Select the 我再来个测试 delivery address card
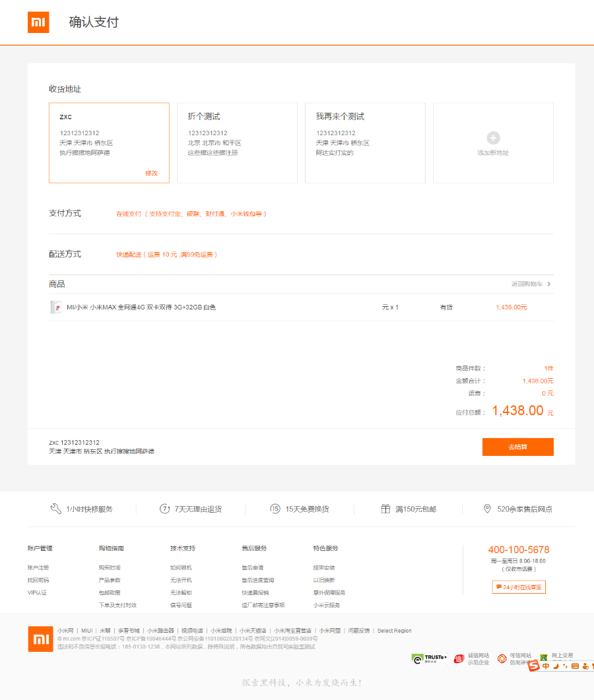Viewport: 594px width, 700px height. point(366,143)
